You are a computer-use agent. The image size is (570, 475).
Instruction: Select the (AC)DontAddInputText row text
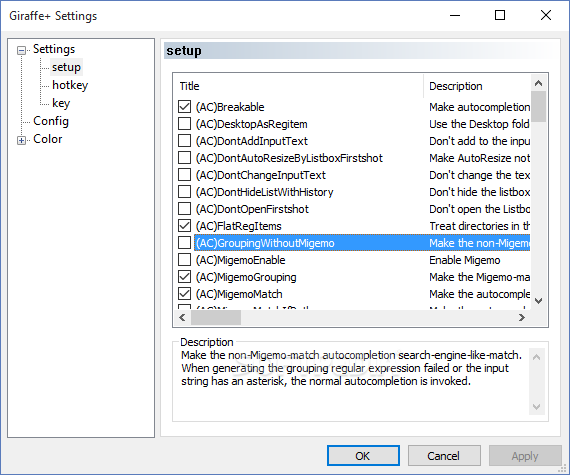(x=252, y=141)
